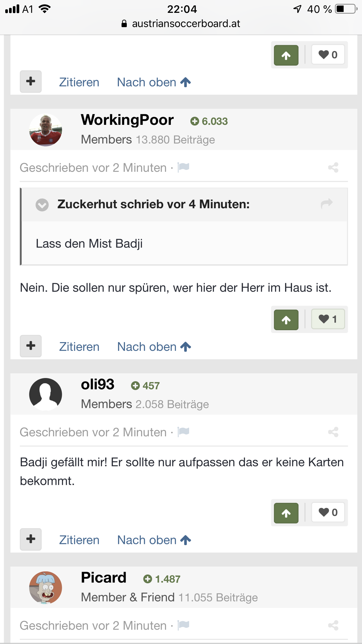Open Picard's profile avatar
This screenshot has height=644, width=362.
pyautogui.click(x=45, y=587)
